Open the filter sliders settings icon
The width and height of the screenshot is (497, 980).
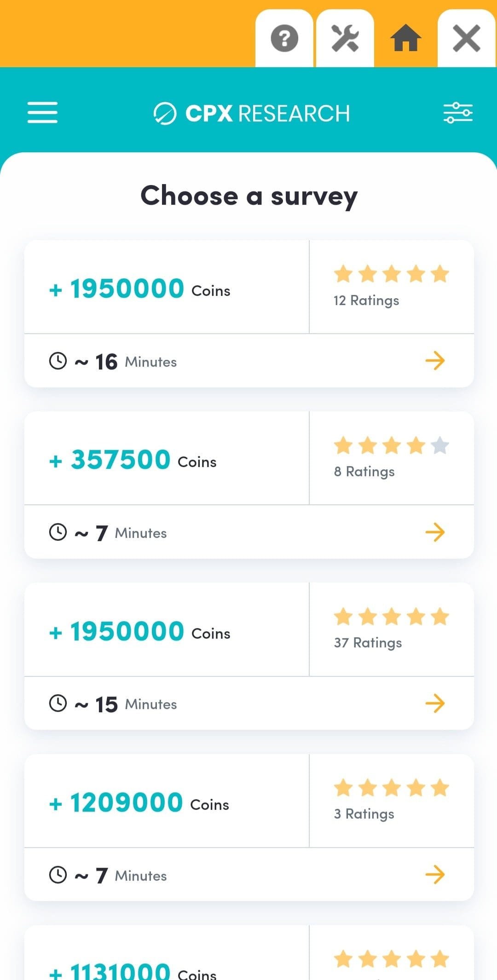458,113
